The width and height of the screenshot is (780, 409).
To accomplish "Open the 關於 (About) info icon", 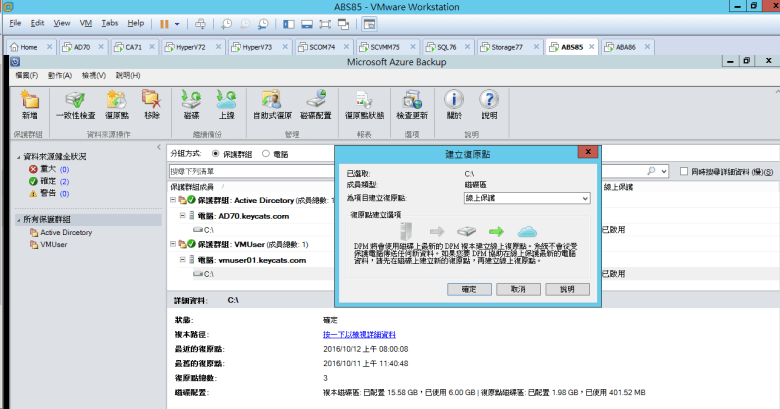I will (454, 104).
